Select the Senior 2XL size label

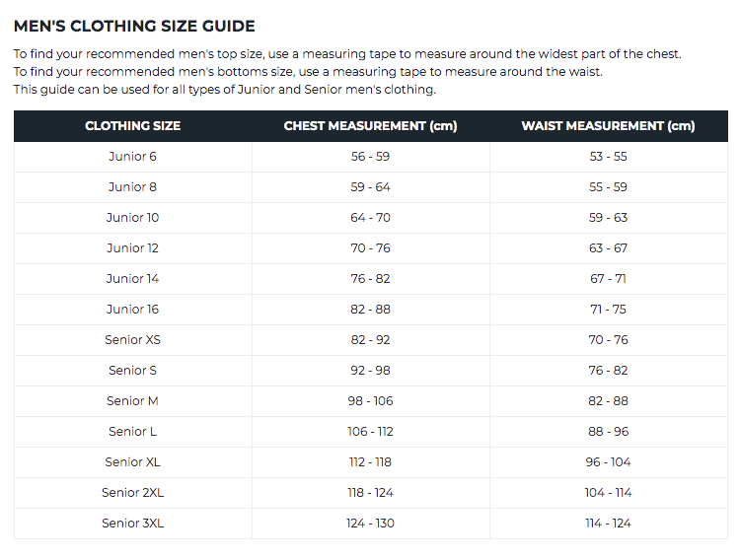[132, 493]
